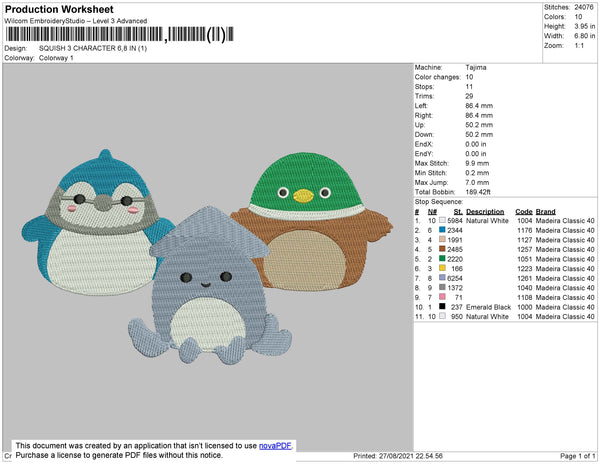
Task: Click the blue swatch with code 1176
Action: (x=442, y=230)
